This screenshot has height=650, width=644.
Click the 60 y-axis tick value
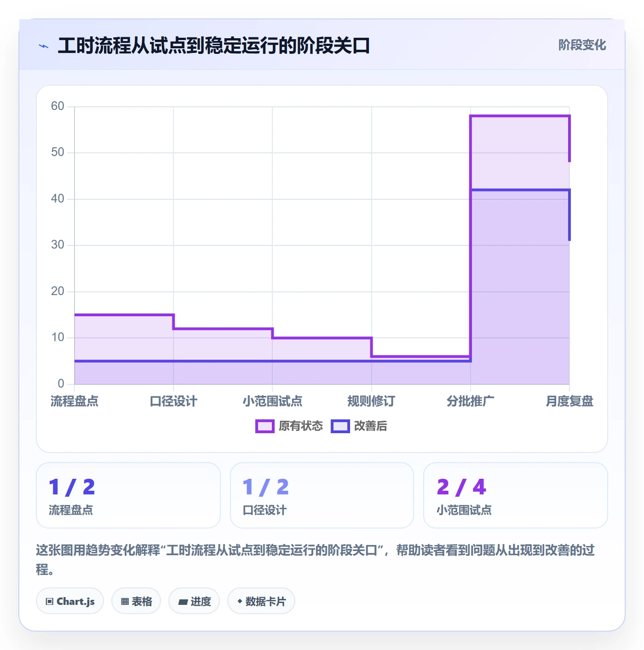click(57, 106)
